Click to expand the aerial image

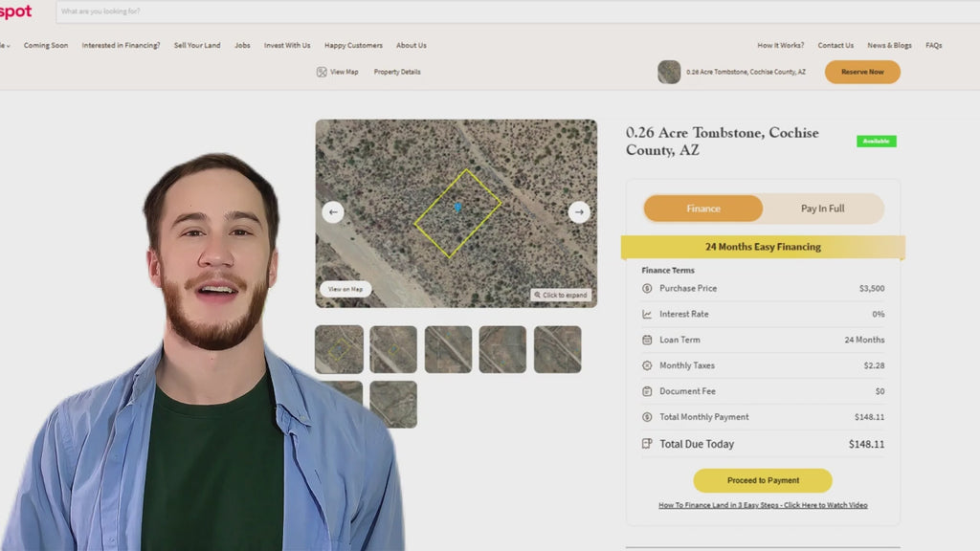point(561,295)
